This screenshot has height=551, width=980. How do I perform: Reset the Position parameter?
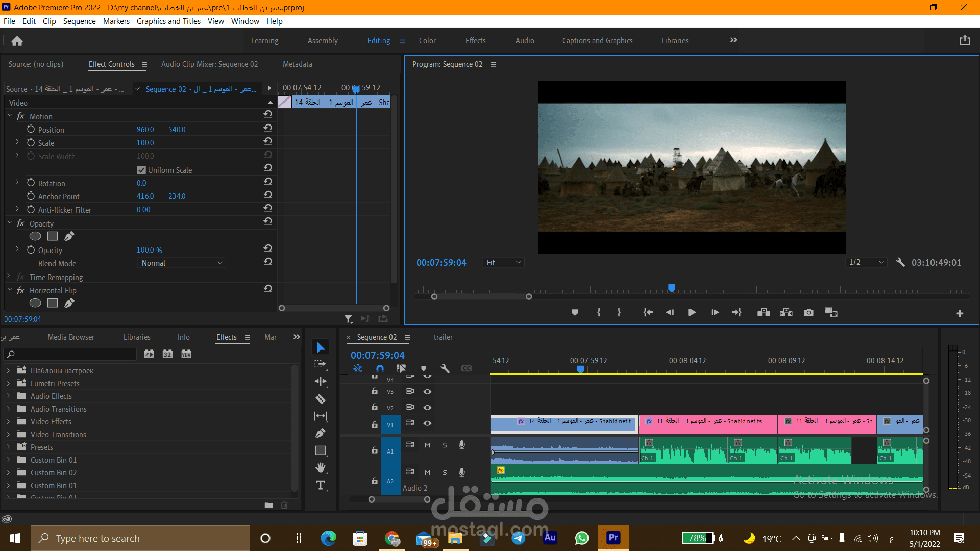267,128
